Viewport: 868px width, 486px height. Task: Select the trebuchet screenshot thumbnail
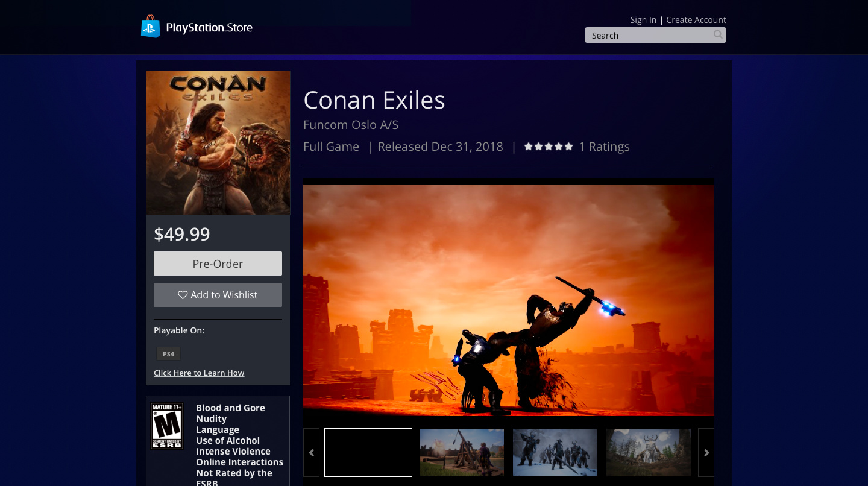(462, 452)
